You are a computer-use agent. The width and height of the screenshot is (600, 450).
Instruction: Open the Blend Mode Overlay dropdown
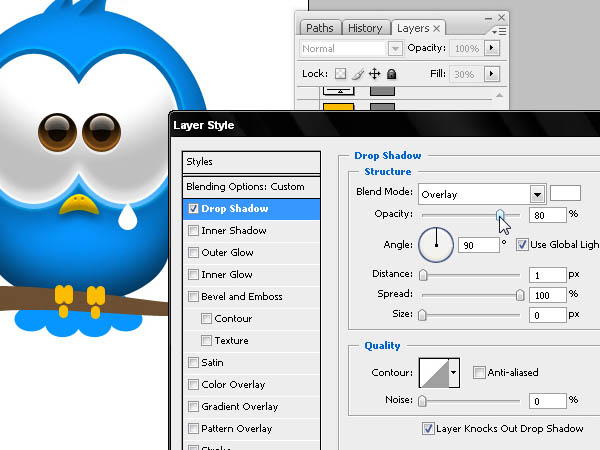point(537,194)
